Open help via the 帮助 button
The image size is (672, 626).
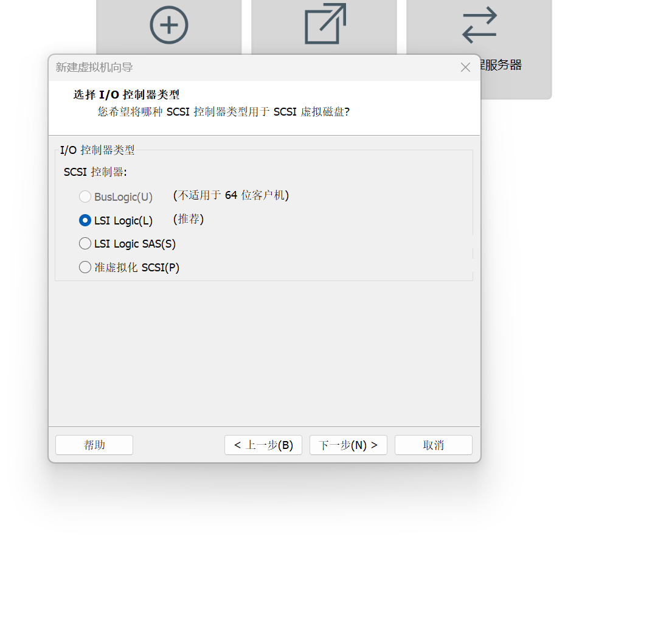[94, 445]
